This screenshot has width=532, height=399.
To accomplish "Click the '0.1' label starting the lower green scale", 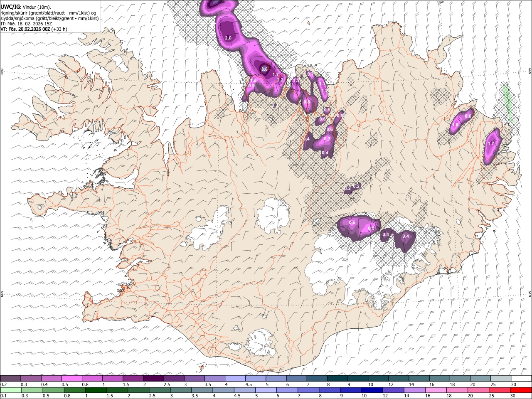I will [3, 396].
